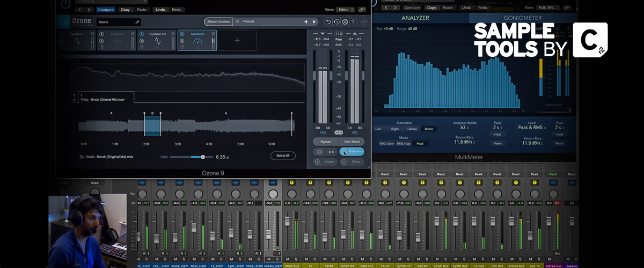644x268 pixels.
Task: Select Peak mode in MultiMeter
Action: (420, 143)
